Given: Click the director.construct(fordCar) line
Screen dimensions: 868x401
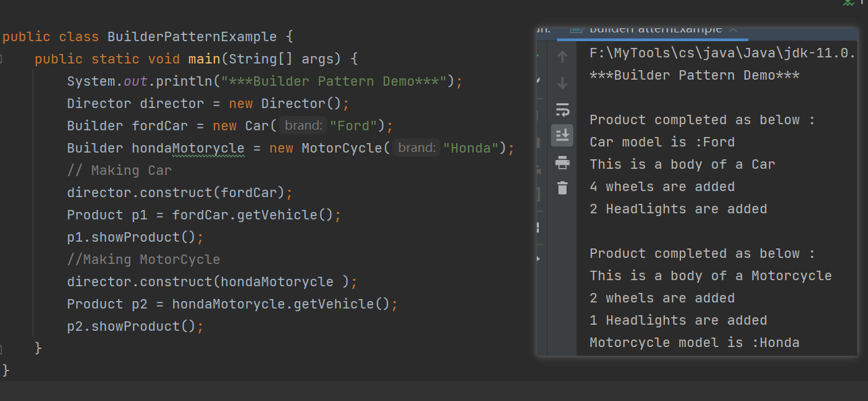Looking at the screenshot, I should click(x=180, y=192).
